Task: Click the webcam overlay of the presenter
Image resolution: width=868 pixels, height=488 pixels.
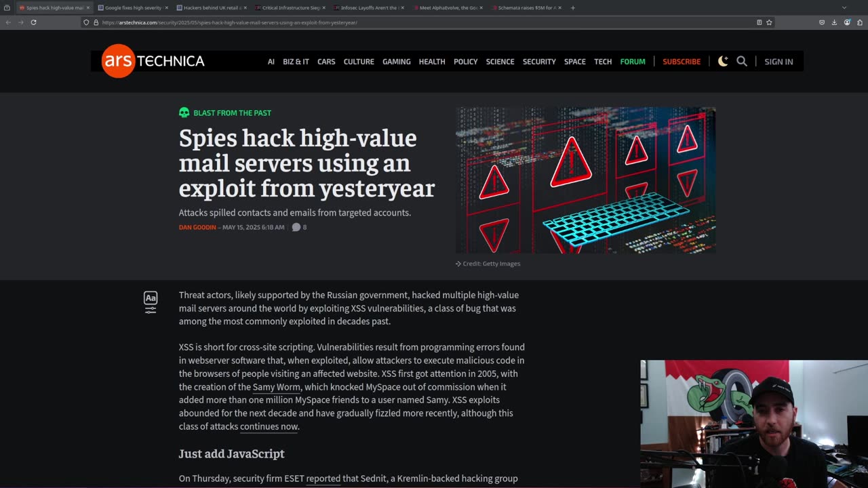Action: (x=754, y=424)
